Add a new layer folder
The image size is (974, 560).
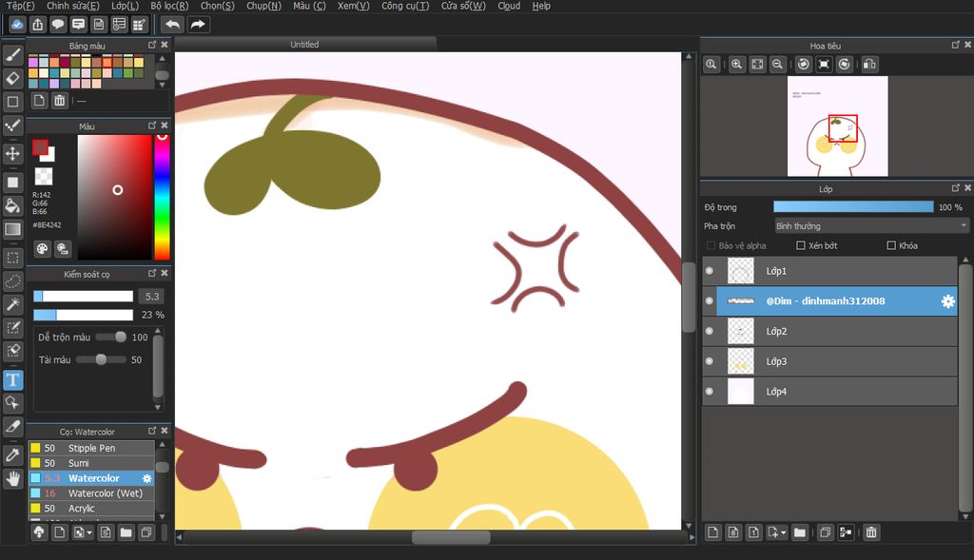pos(799,532)
